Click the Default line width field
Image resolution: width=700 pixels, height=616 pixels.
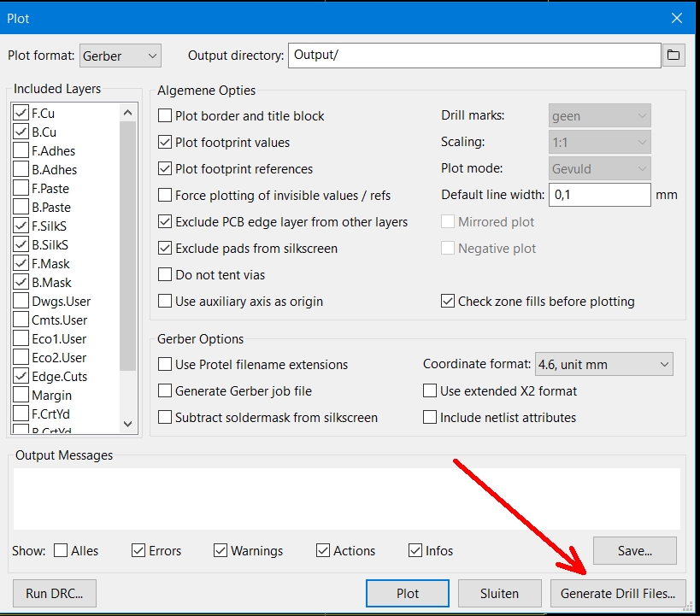point(599,195)
